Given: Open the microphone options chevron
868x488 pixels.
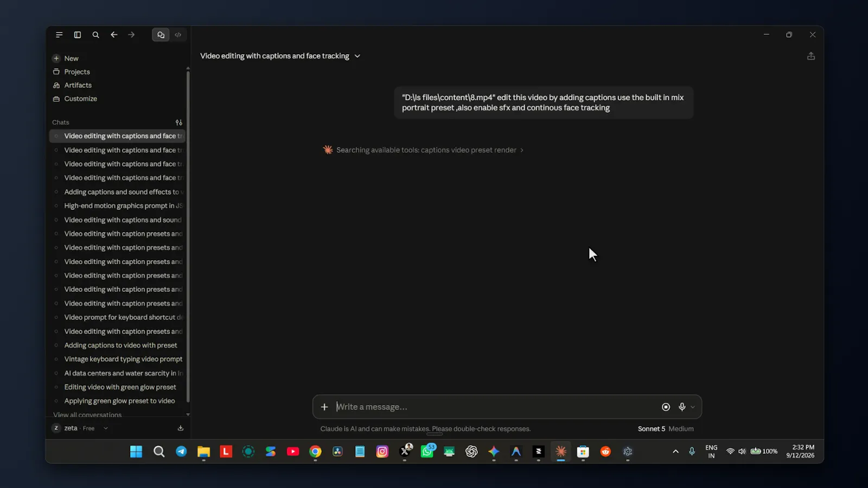Looking at the screenshot, I should point(693,408).
